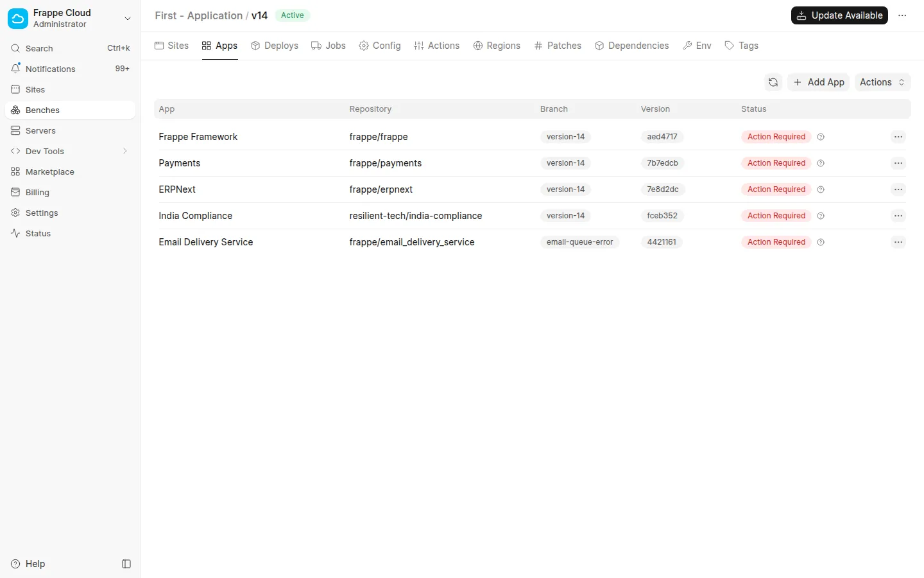The image size is (924, 578).
Task: Switch to the Deploys tab
Action: tap(275, 46)
